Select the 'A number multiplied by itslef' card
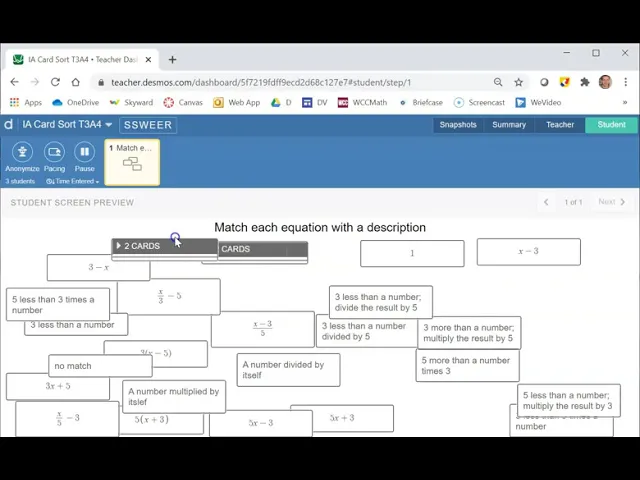The width and height of the screenshot is (640, 480). (x=174, y=396)
